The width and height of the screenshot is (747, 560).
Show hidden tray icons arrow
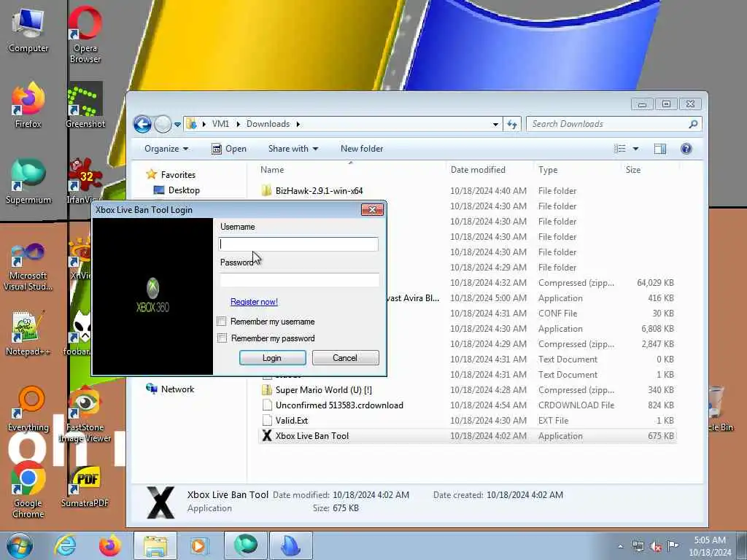(620, 547)
